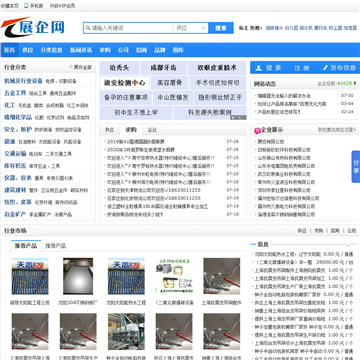Open the 迪安检测中心 ad tile
This screenshot has width=360, height=360.
pyautogui.click(x=125, y=83)
